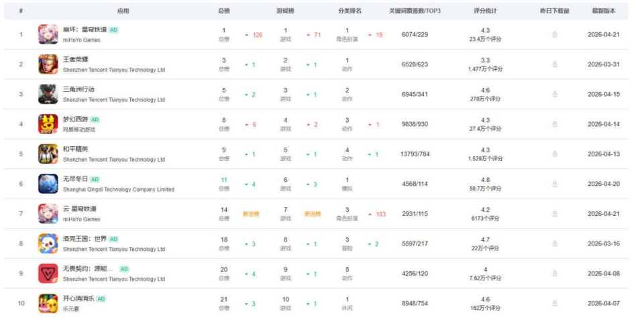Click the download lock icon for 王者荣耀
This screenshot has height=318, width=644.
(555, 64)
